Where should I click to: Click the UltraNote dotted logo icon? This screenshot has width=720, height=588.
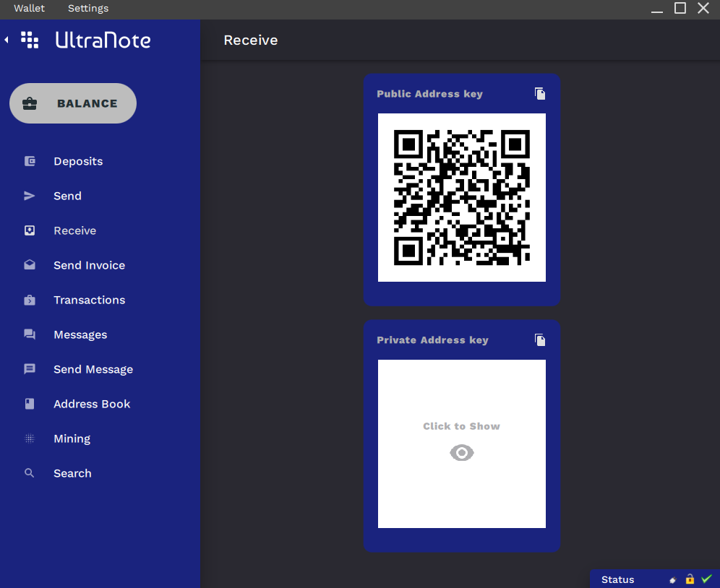point(30,40)
